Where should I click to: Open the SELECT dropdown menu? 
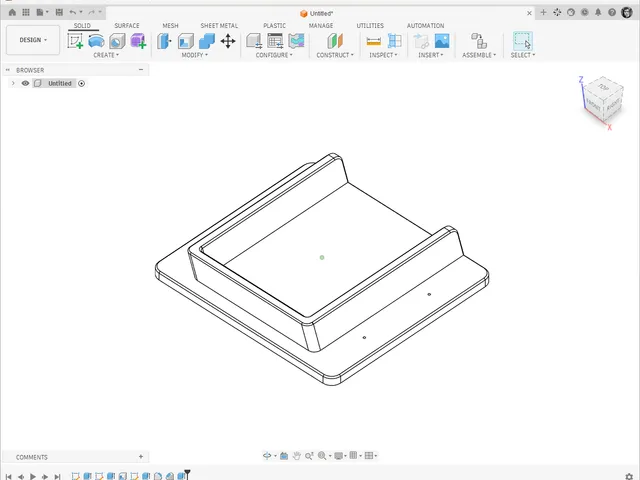[x=523, y=55]
